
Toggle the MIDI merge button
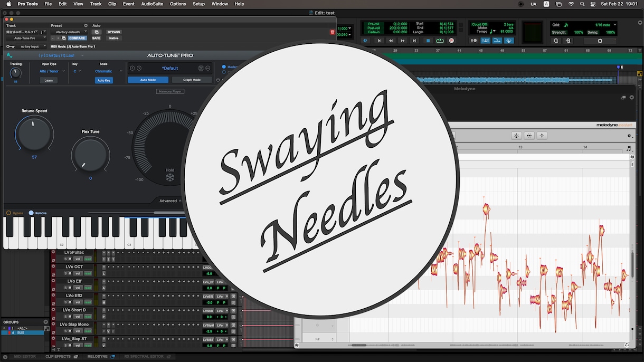coord(497,41)
